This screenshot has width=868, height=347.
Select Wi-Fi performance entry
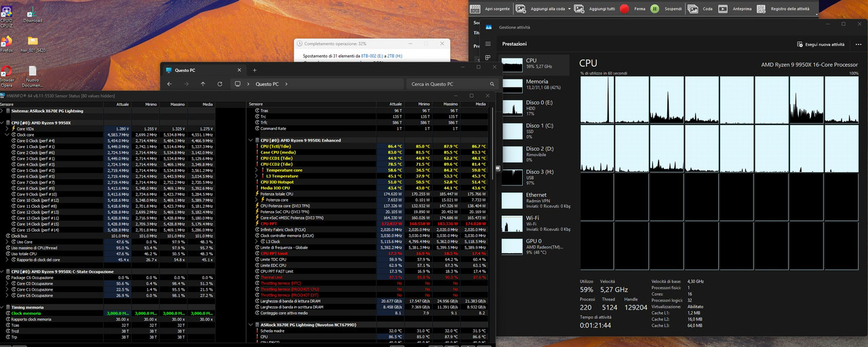click(534, 223)
